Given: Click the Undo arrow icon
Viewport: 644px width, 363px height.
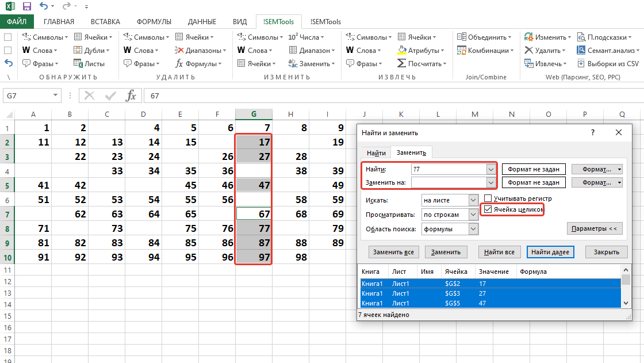Looking at the screenshot, I should (x=44, y=6).
